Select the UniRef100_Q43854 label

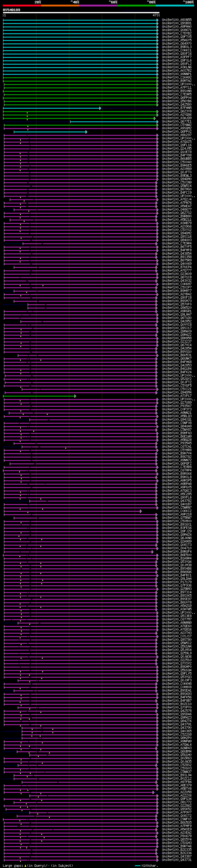177,253
